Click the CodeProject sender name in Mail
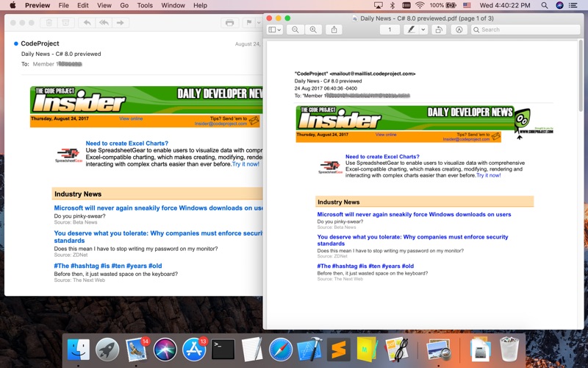Viewport: 588px width, 368px height. point(40,43)
